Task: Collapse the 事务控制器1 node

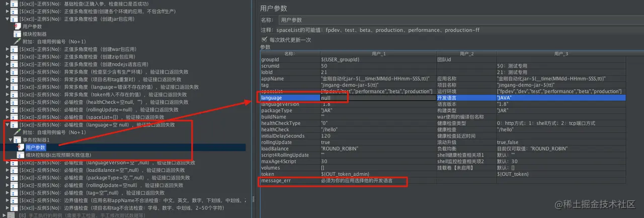Action: pos(11,139)
